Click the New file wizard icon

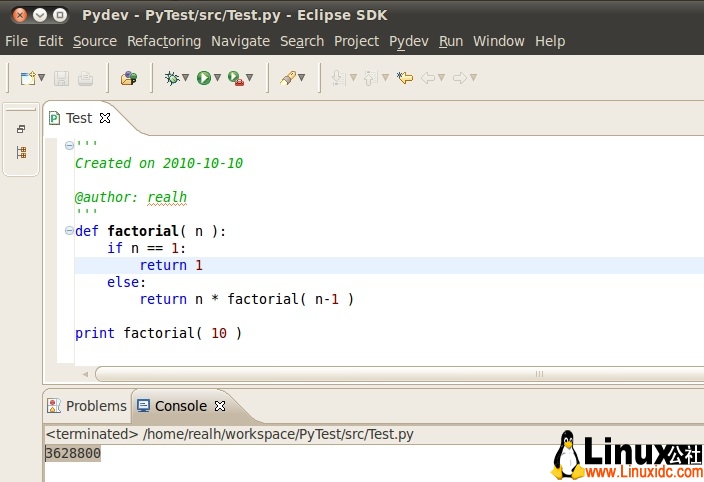[28, 78]
